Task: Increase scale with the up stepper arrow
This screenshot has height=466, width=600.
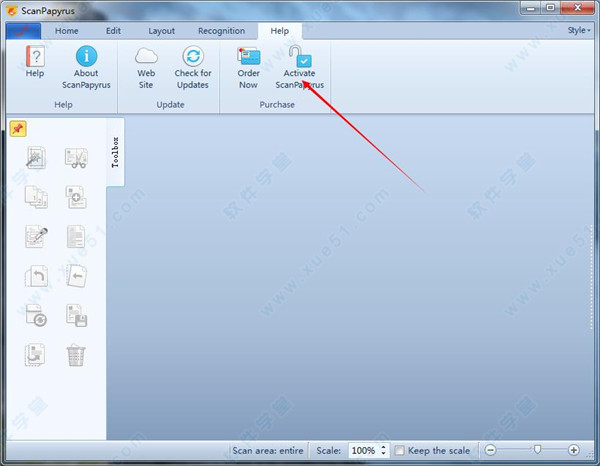Action: [x=383, y=446]
